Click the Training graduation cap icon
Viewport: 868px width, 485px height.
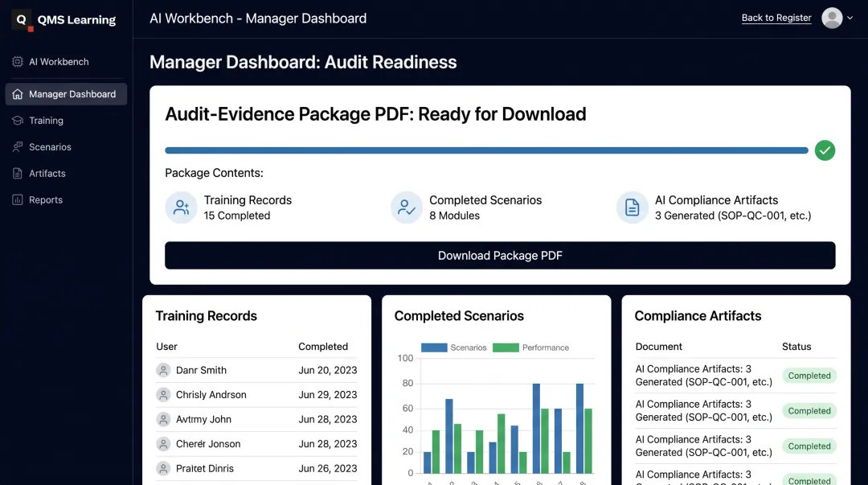[x=18, y=121]
